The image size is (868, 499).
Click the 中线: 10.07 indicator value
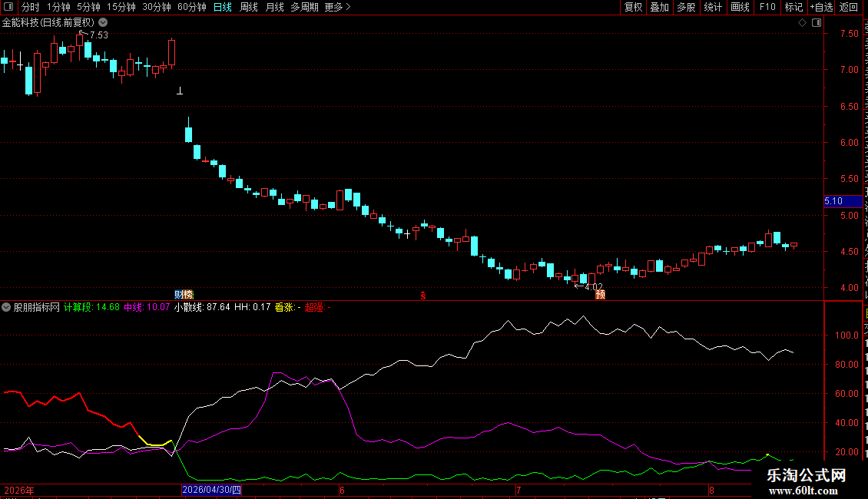147,307
